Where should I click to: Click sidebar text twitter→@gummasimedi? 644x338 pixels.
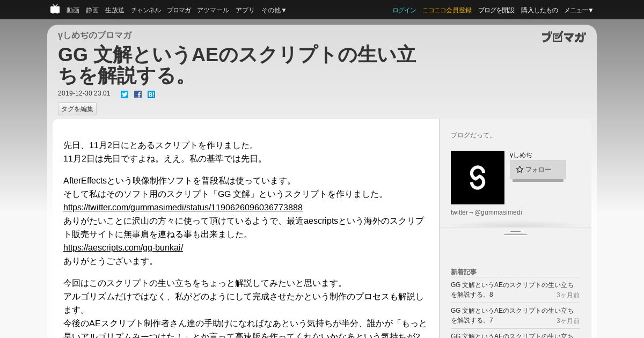pyautogui.click(x=486, y=212)
